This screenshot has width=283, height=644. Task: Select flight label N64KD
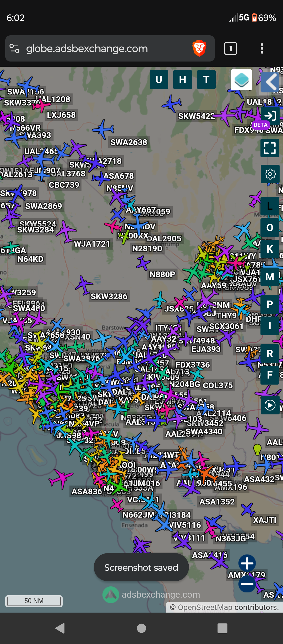point(30,259)
